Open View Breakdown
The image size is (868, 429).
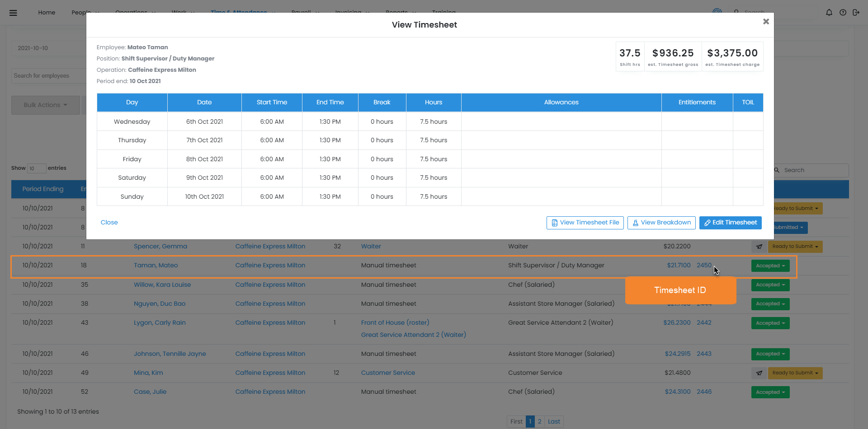(661, 223)
